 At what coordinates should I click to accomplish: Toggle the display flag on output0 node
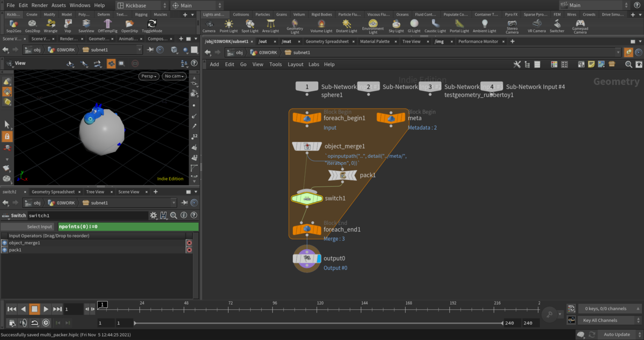point(319,259)
